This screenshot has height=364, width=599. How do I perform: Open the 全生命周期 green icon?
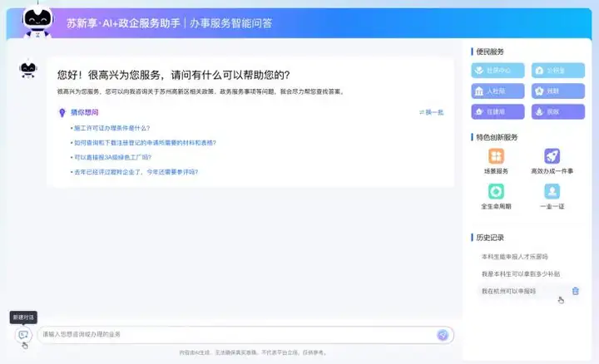pyautogui.click(x=496, y=191)
